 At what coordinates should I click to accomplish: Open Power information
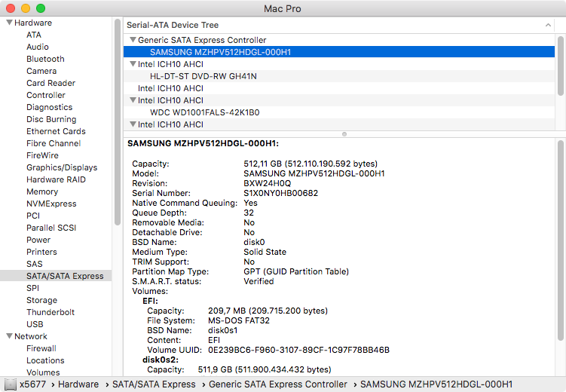38,240
